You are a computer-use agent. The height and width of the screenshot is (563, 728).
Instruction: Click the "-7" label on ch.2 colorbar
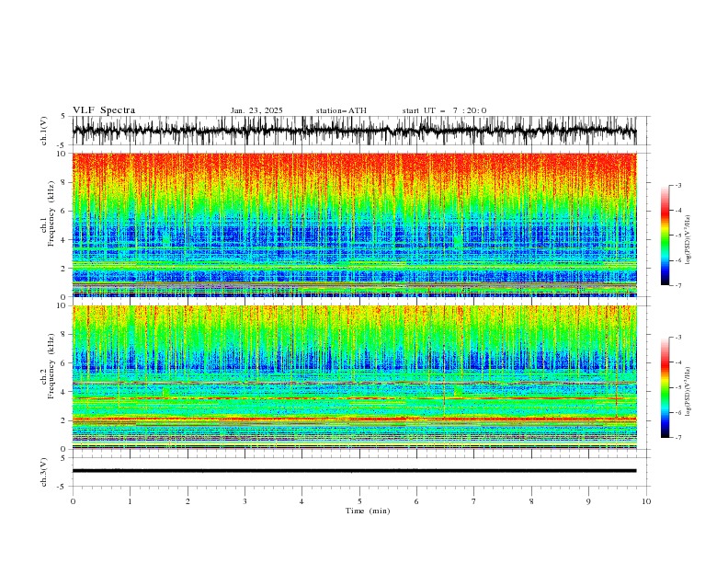678,438
